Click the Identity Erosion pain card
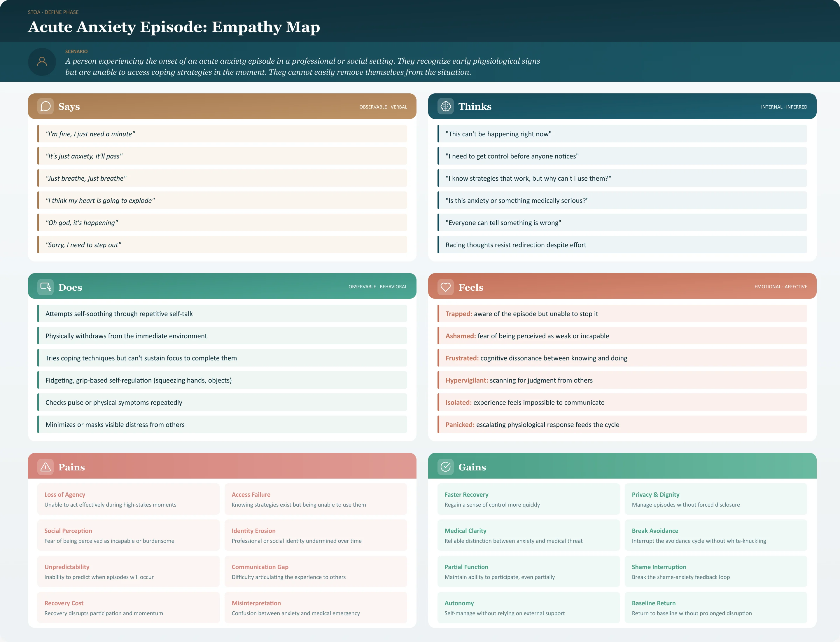840x642 pixels. [316, 535]
